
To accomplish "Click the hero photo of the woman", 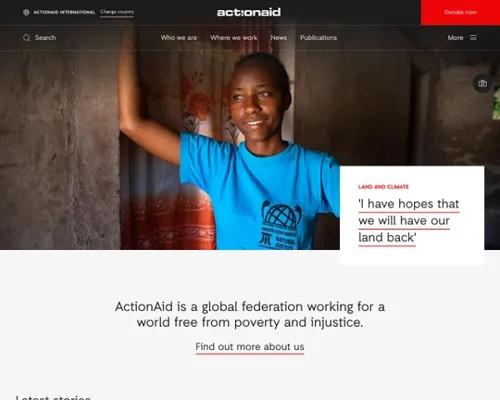I will point(200,150).
